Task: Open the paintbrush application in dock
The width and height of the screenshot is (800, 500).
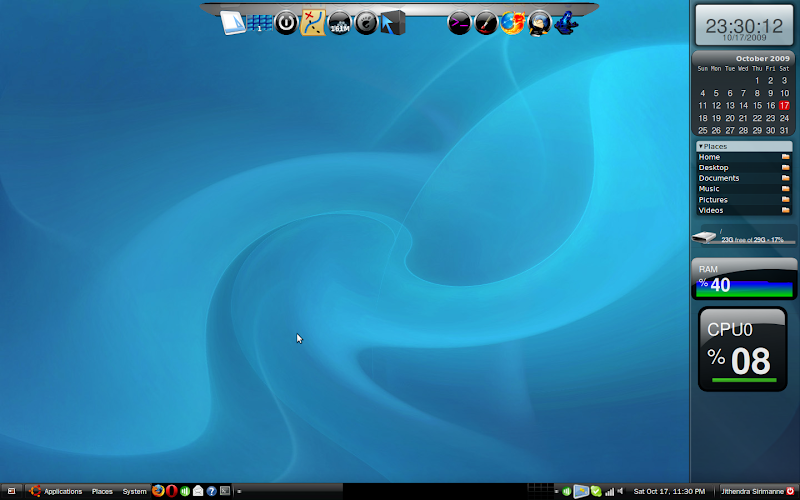Action: coord(486,23)
